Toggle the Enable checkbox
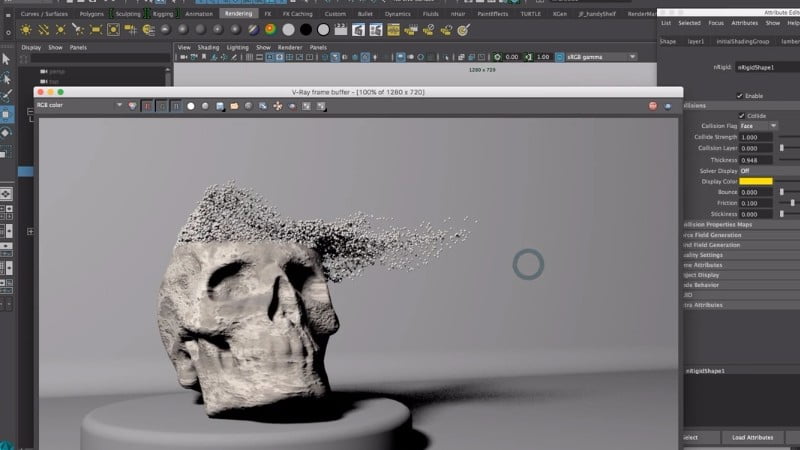Image resolution: width=800 pixels, height=450 pixels. [740, 95]
